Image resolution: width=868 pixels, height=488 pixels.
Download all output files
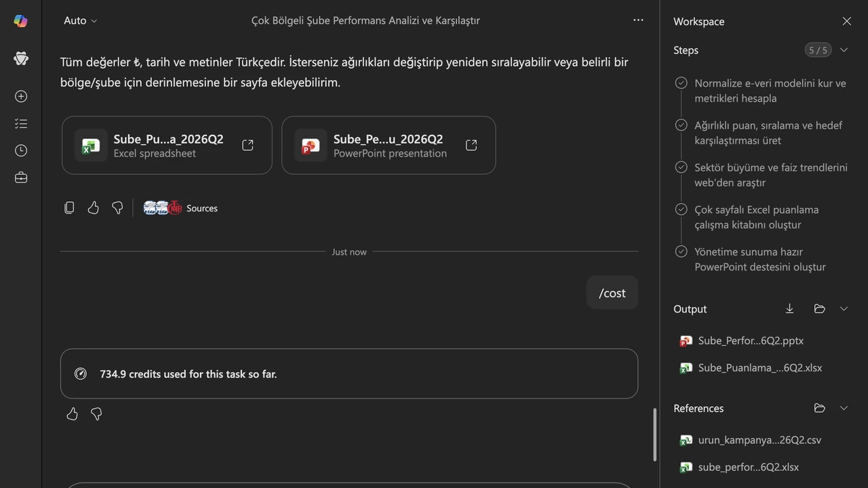(x=789, y=309)
